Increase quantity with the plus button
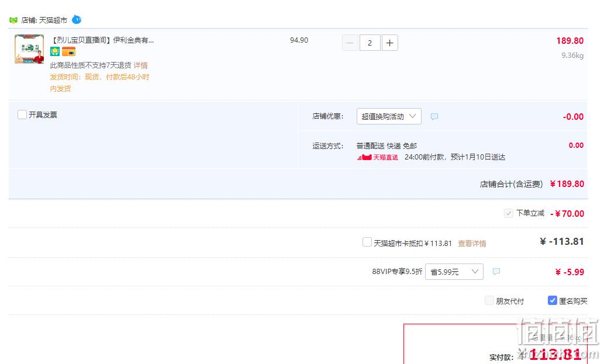Screen dimensions: 604x364 (389, 43)
